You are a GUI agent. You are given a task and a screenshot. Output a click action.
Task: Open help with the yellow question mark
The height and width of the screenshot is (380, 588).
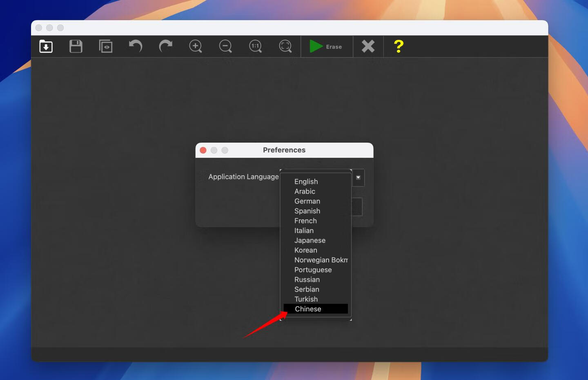point(399,46)
